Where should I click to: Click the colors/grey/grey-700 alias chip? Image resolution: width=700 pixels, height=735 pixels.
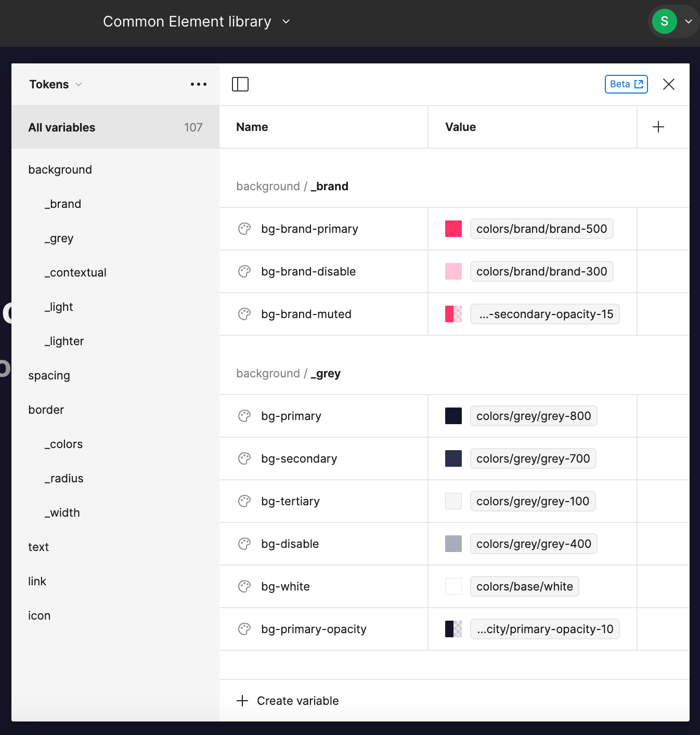[533, 458]
